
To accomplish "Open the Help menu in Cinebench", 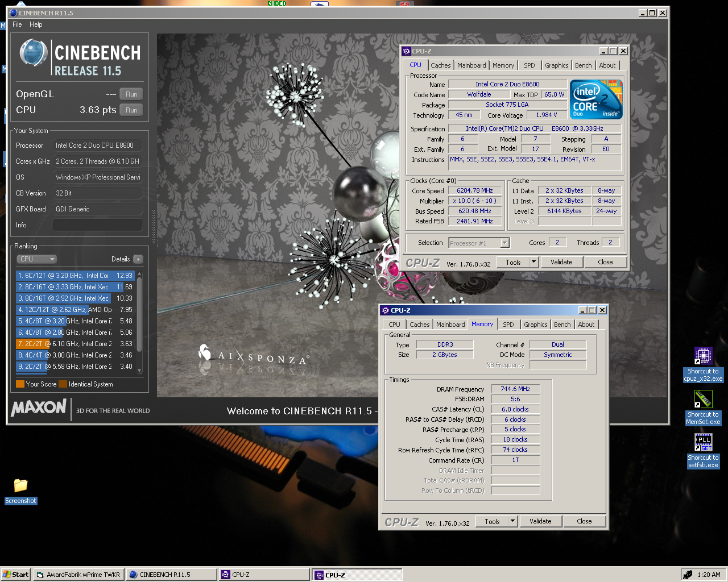I will [36, 24].
